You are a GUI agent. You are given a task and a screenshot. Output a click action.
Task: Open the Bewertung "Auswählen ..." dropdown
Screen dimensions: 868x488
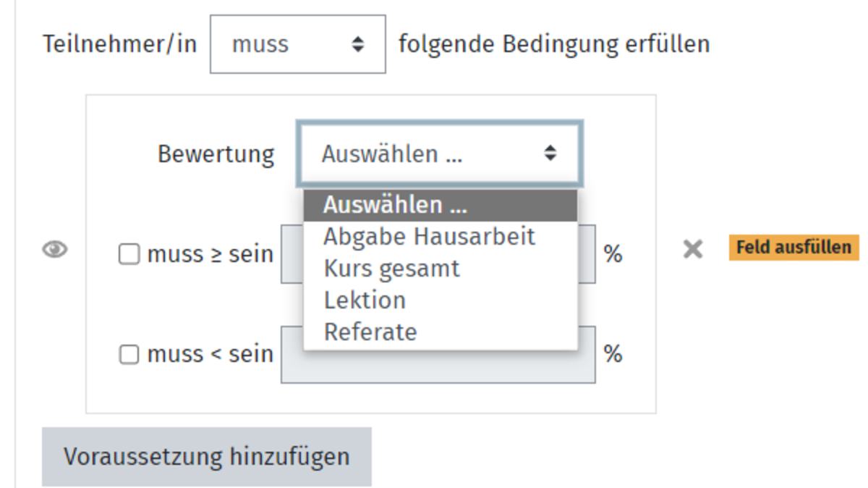(x=439, y=153)
